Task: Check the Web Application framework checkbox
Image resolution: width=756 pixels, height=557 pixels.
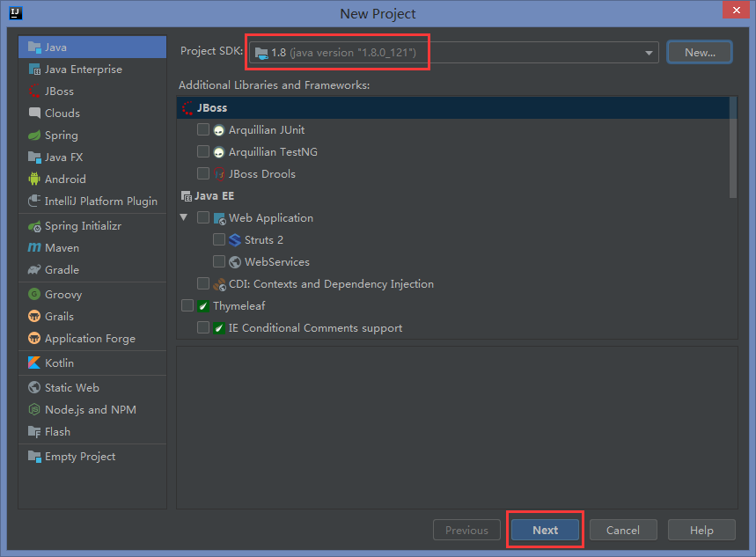Action: pyautogui.click(x=203, y=217)
